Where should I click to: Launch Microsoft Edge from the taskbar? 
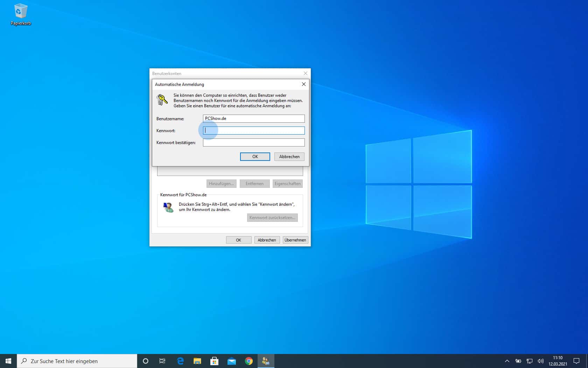180,361
